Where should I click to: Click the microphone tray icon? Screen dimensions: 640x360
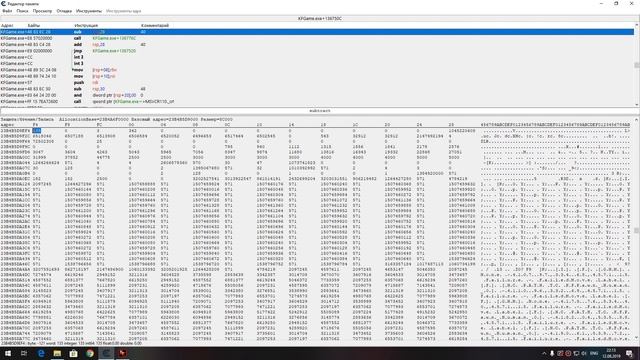[552, 353]
